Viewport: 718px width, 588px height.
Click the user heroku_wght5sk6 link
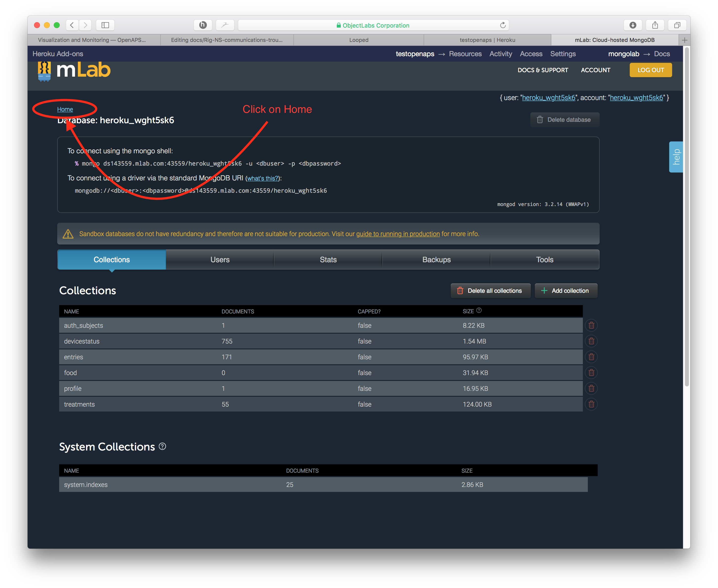tap(549, 98)
